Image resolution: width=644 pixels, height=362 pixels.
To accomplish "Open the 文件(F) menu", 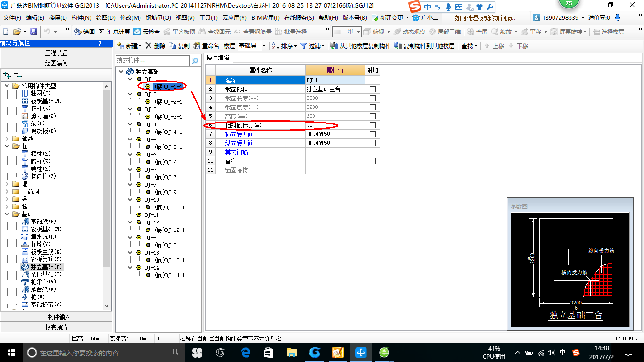I will pos(12,18).
